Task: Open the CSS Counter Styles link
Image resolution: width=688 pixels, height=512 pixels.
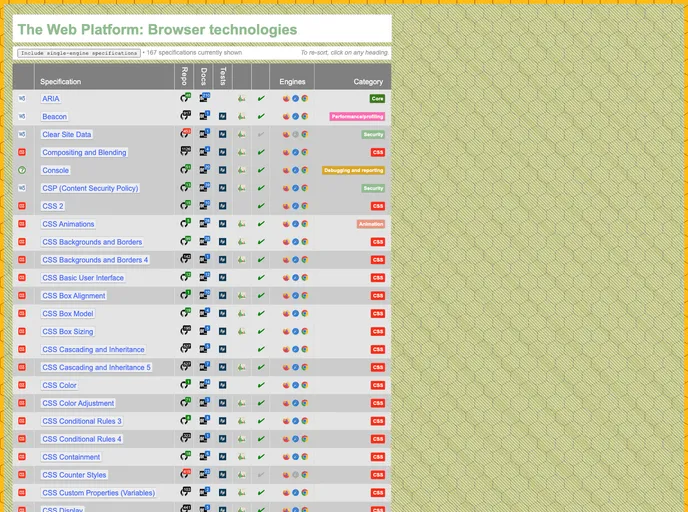Action: pos(74,475)
